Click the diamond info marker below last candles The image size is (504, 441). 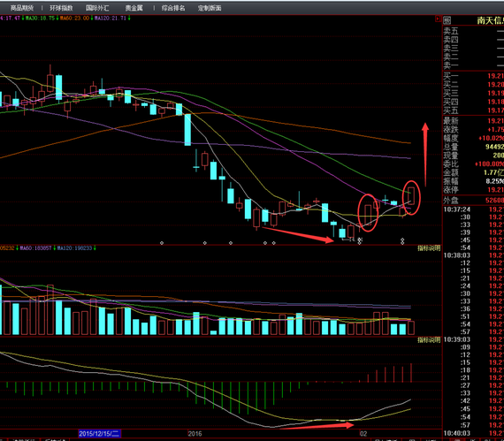click(x=402, y=241)
